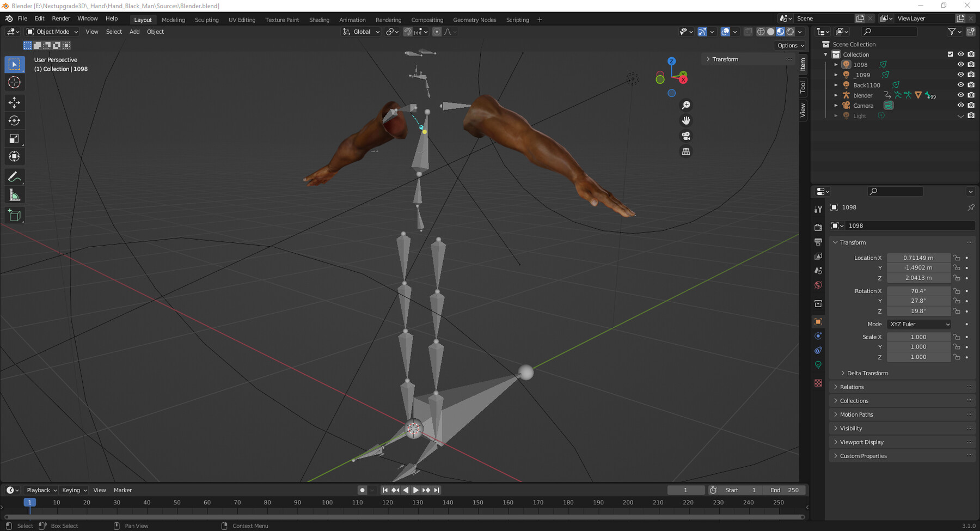
Task: Select the Measure tool
Action: click(15, 196)
